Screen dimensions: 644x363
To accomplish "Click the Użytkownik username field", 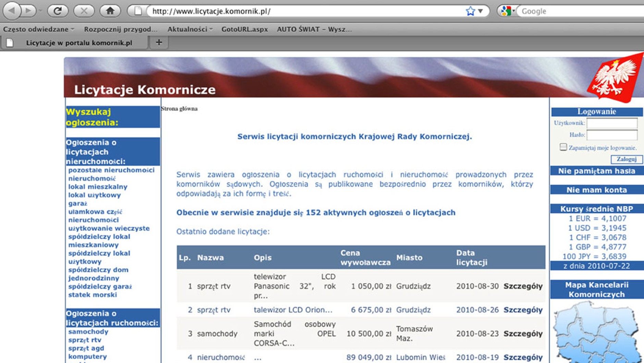I will coord(612,123).
